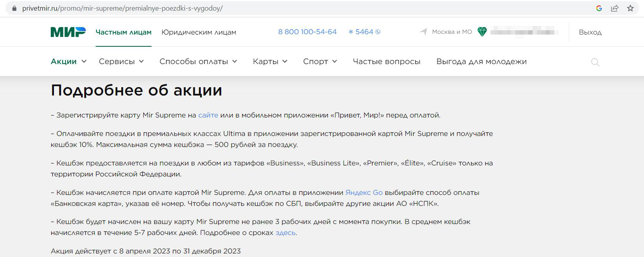Click the share page icon
Viewport: 644px width, 257px height.
(614, 8)
